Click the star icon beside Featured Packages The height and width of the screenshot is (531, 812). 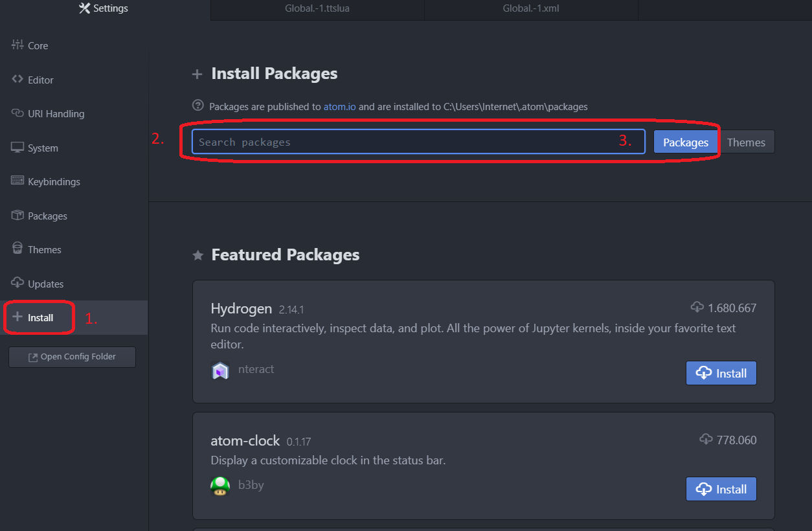197,255
